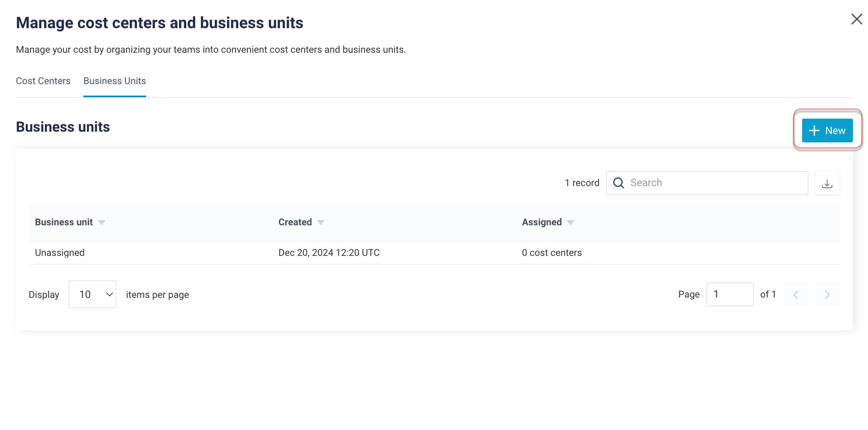Create a New business unit
868x430 pixels.
pyautogui.click(x=827, y=131)
